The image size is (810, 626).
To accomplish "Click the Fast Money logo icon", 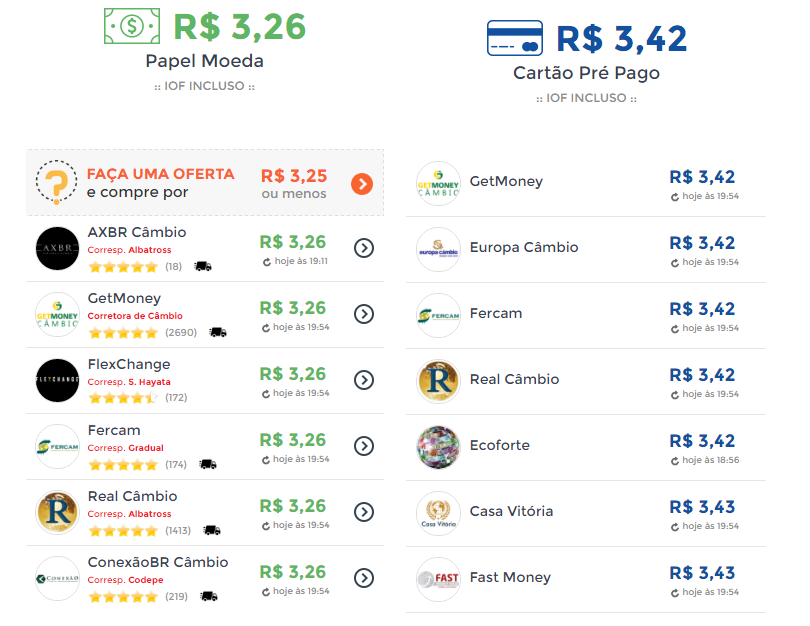I will [x=438, y=579].
